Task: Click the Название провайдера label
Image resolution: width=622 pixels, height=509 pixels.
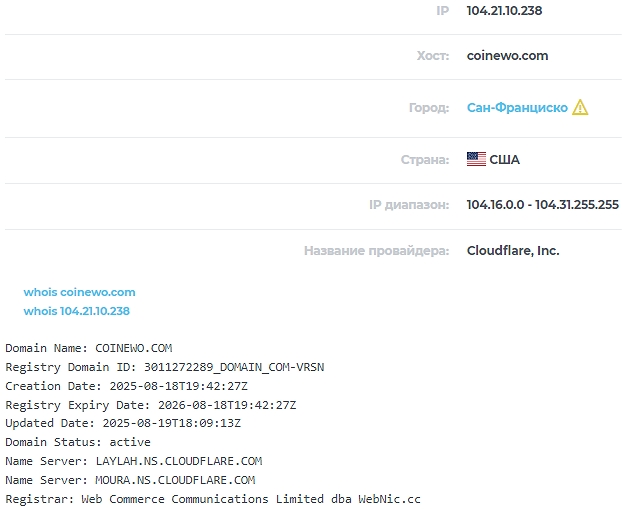Action: (x=376, y=251)
